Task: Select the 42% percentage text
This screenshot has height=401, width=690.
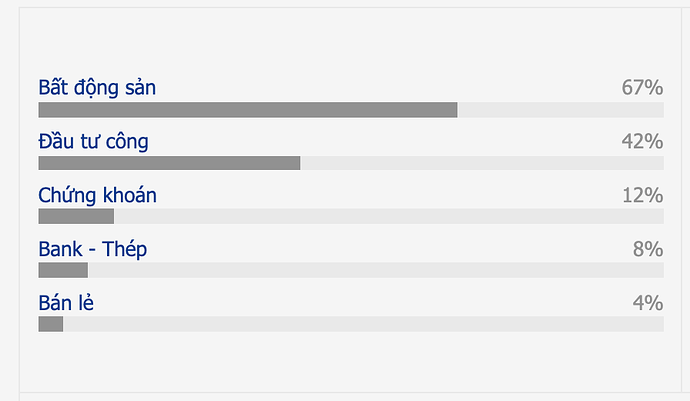Action: pos(642,142)
